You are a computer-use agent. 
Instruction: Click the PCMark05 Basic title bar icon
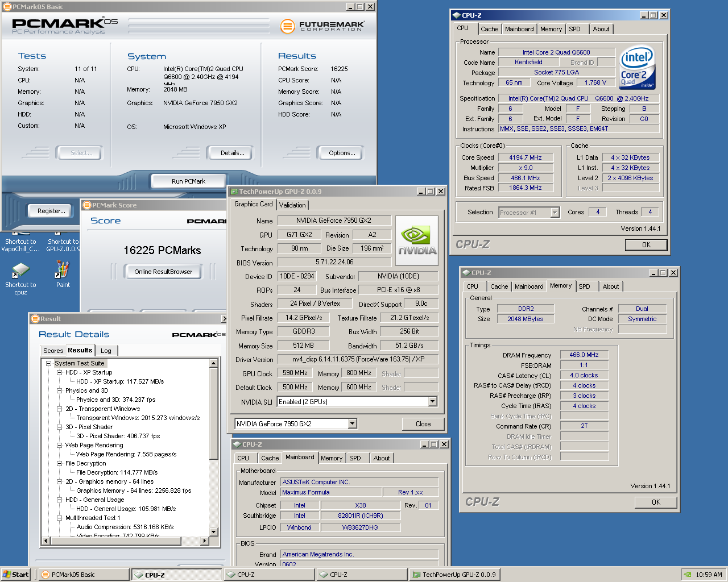(7, 7)
